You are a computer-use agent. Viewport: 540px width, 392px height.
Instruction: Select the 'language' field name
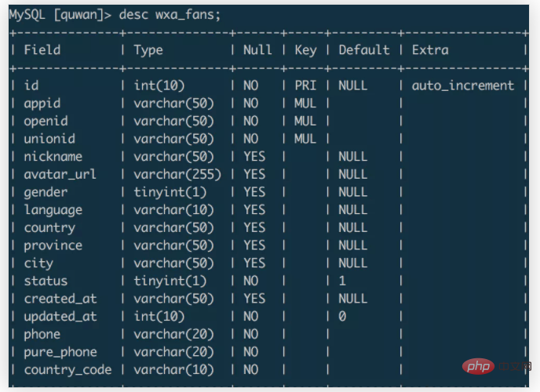(53, 210)
